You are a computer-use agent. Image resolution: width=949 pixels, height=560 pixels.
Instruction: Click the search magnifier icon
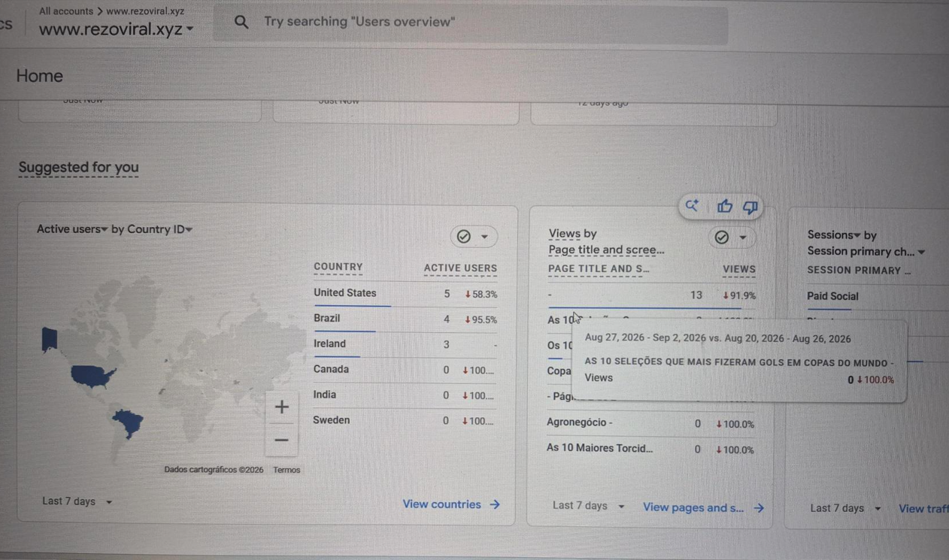pos(241,23)
